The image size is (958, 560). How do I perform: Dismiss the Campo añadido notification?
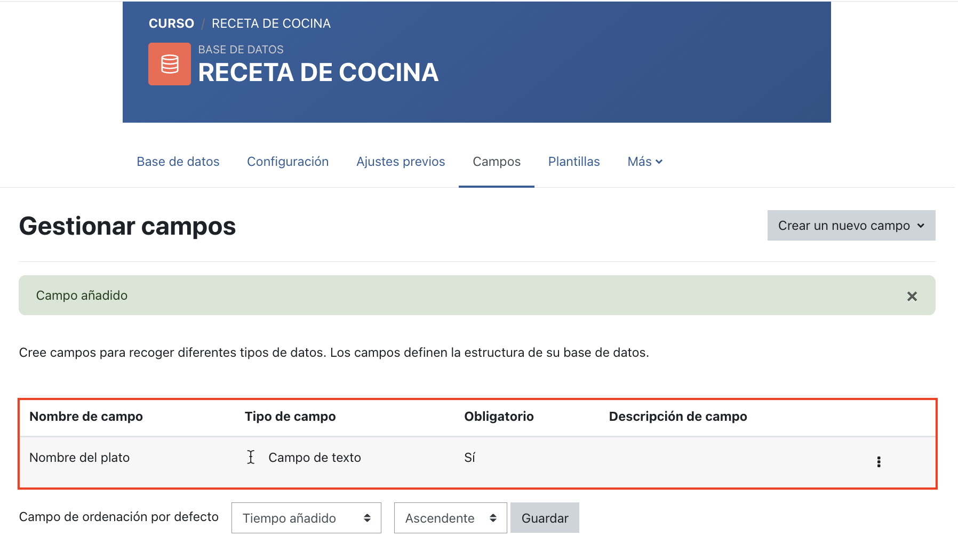tap(912, 296)
